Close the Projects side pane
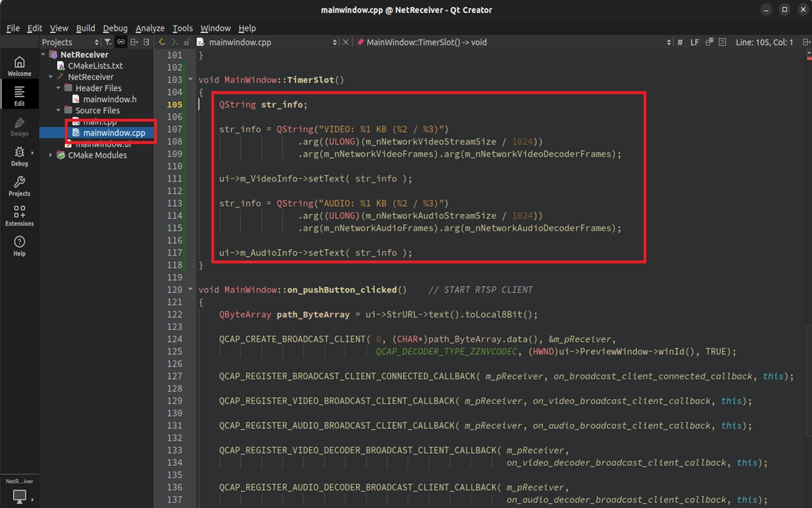Screen dimensions: 812x508 (x=147, y=42)
